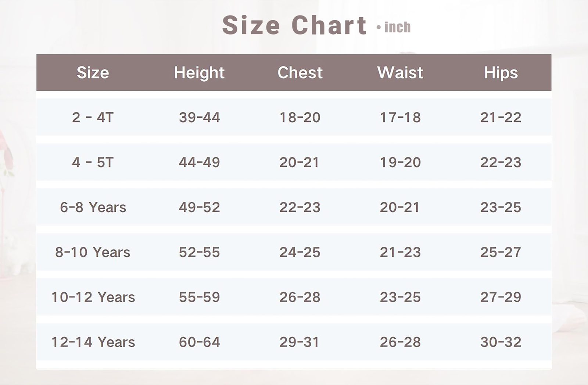Click the 10-12 Years size label
The image size is (588, 385).
tap(93, 297)
